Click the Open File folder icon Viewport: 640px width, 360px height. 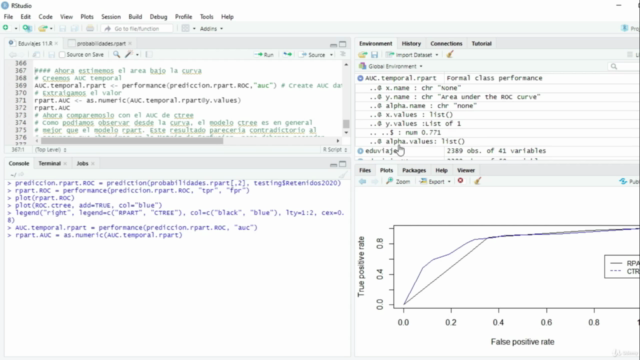(42, 29)
